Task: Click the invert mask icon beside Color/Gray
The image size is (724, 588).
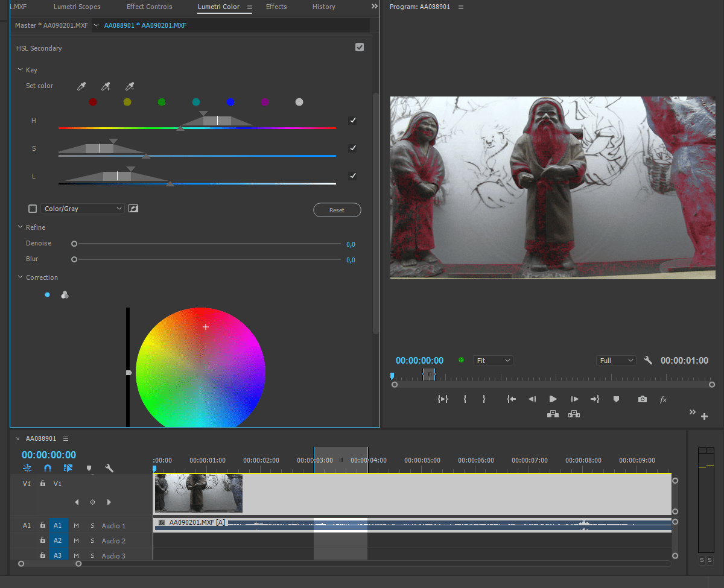Action: [x=133, y=209]
